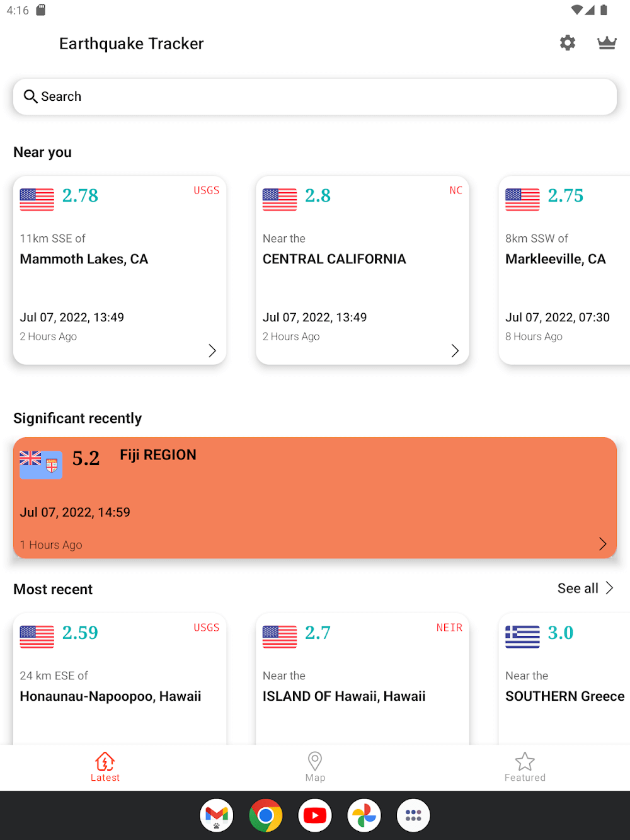This screenshot has height=840, width=630.
Task: Expand Mammoth Lakes earthquake details arrow
Action: (x=212, y=351)
